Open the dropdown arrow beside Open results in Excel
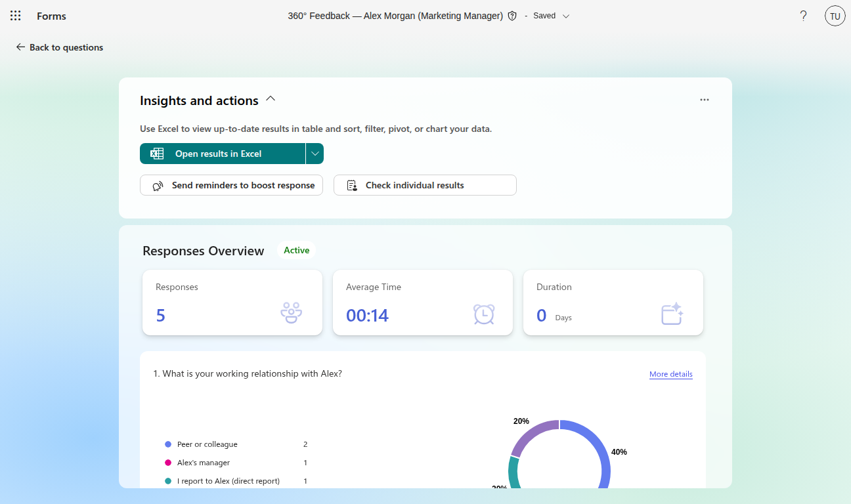The width and height of the screenshot is (851, 504). (315, 154)
